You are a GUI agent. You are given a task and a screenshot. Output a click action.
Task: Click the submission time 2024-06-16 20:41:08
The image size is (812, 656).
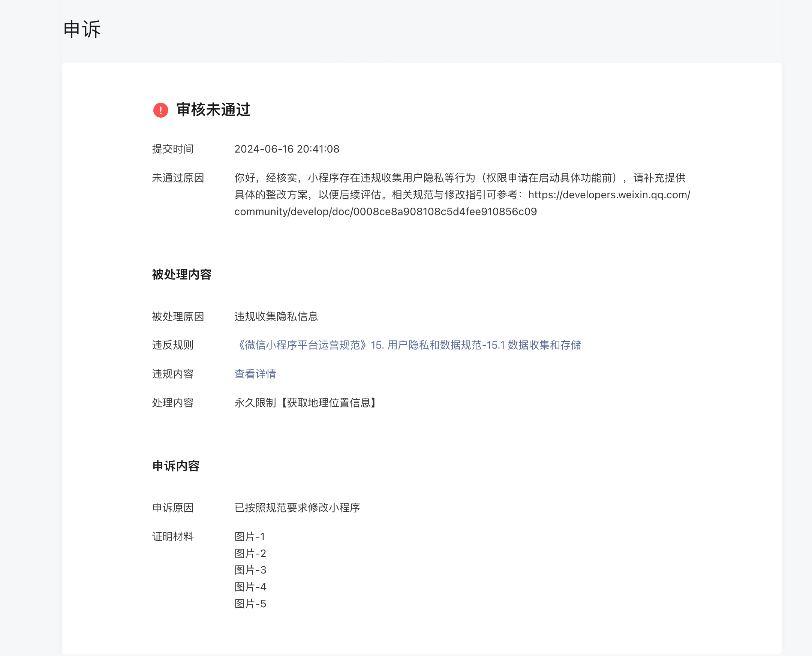click(x=287, y=149)
